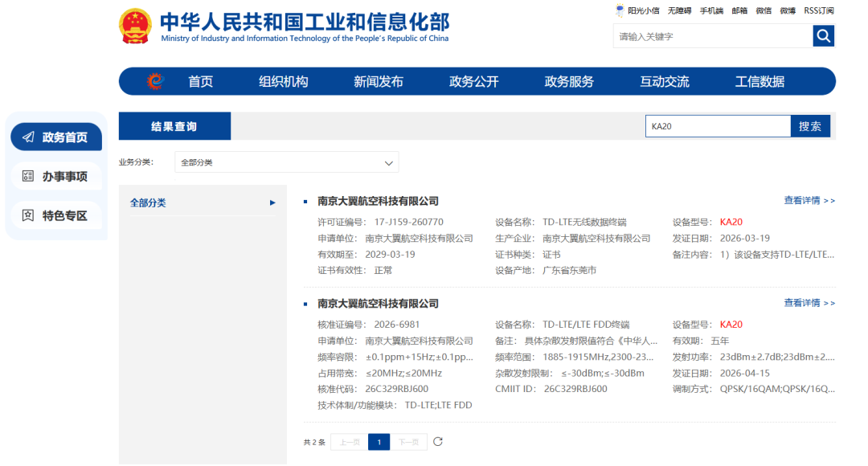The width and height of the screenshot is (868, 466).
Task: Click the 搜索 button
Action: point(810,126)
